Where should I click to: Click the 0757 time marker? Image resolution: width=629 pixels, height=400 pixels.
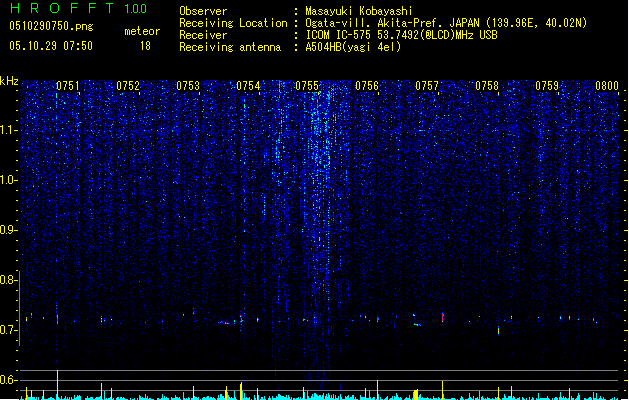(x=427, y=86)
